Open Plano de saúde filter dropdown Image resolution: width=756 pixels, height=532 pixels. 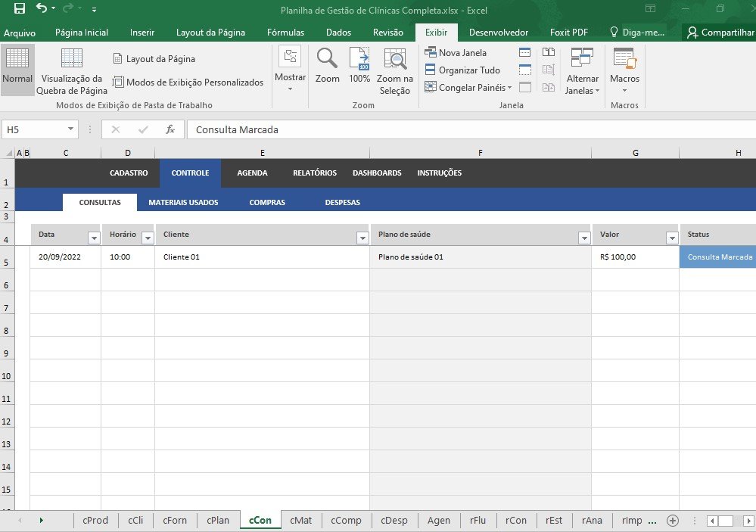[583, 238]
